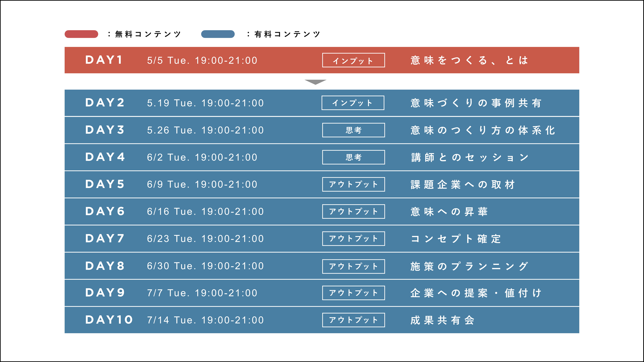This screenshot has height=362, width=644.
Task: Click the title 意味への昇華
Action: 449,212
